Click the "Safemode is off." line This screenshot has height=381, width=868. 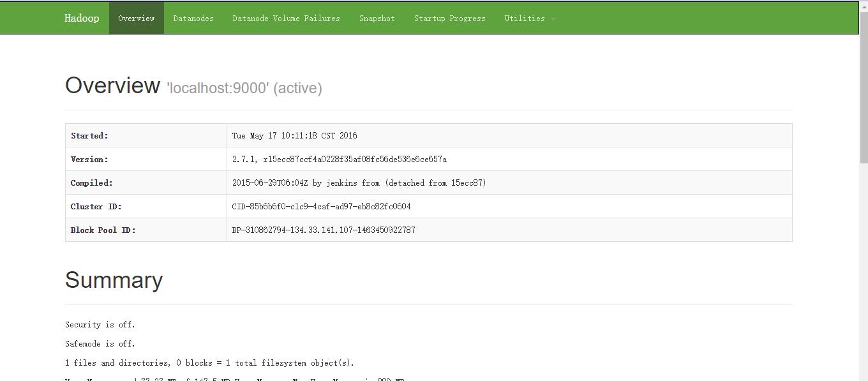(x=100, y=344)
